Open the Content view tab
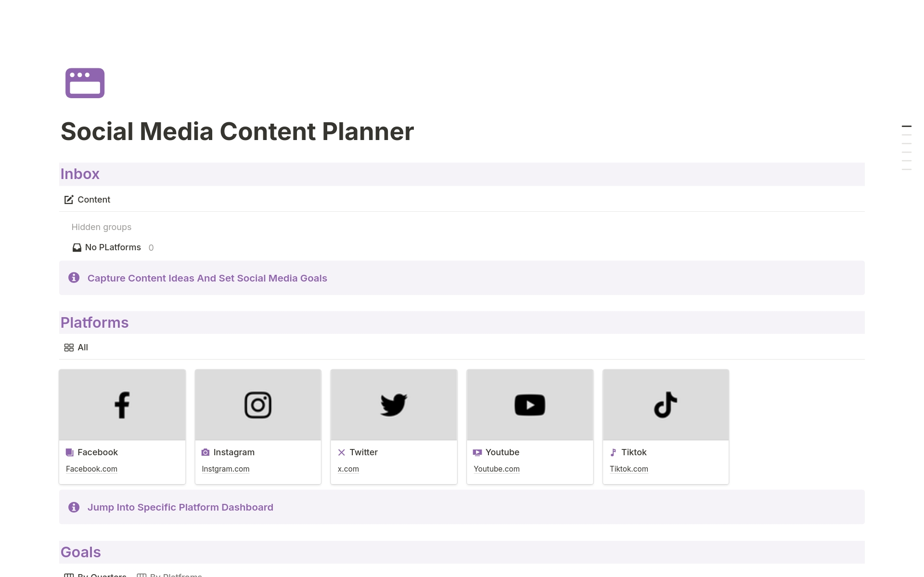 click(87, 200)
